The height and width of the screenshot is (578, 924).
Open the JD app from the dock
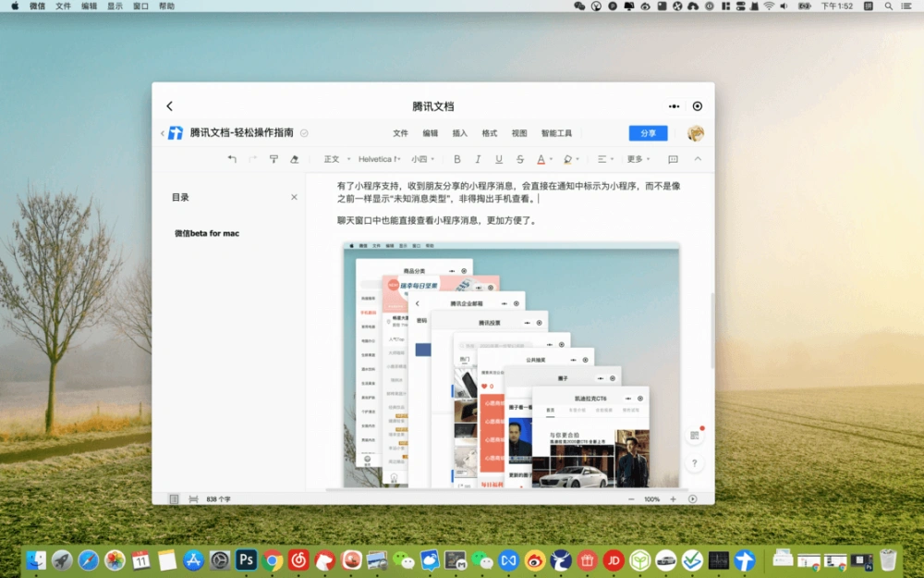coord(614,560)
